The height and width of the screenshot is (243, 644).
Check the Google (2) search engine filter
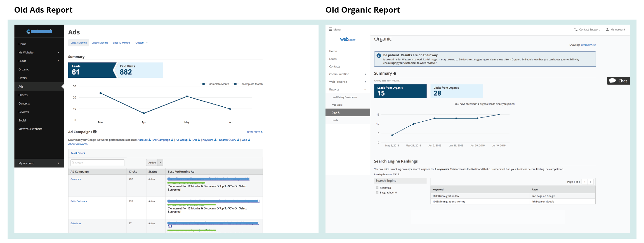377,188
